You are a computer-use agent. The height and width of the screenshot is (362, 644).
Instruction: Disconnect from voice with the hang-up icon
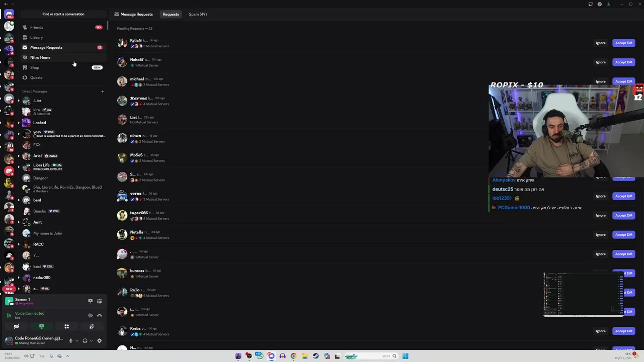click(100, 315)
